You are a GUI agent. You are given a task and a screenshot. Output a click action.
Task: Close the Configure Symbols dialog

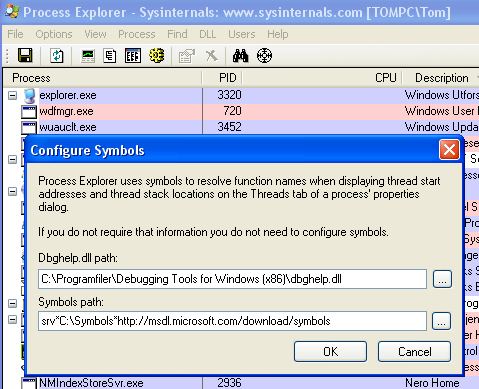449,150
